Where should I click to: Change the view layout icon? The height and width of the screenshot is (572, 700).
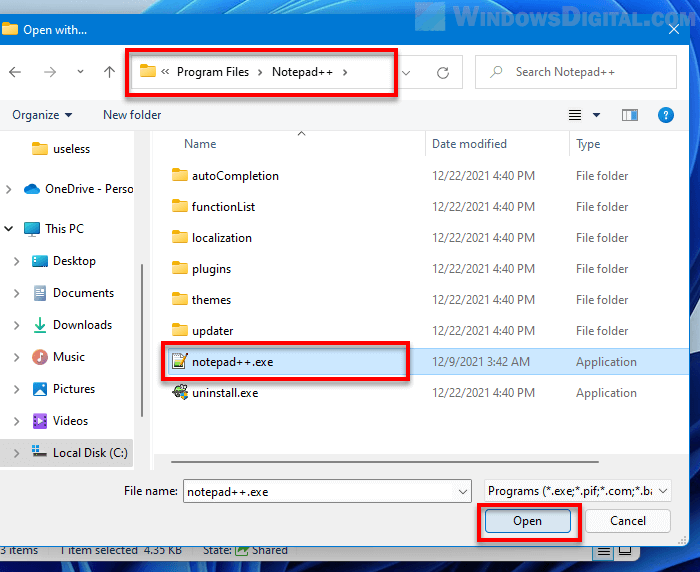(575, 115)
